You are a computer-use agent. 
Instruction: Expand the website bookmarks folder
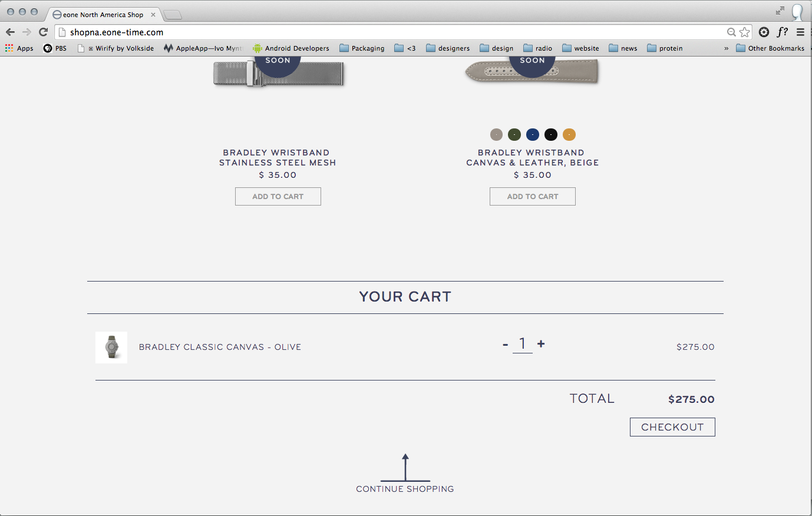coord(580,48)
